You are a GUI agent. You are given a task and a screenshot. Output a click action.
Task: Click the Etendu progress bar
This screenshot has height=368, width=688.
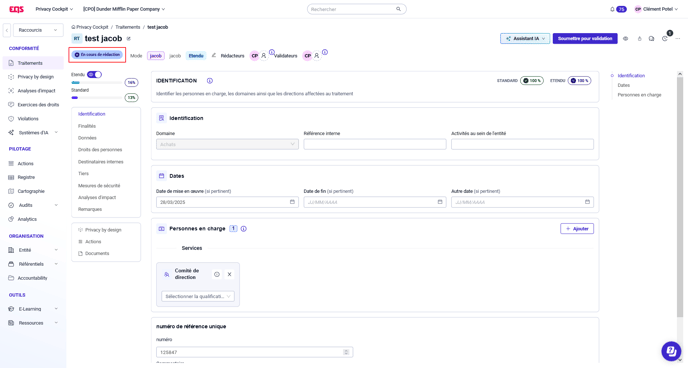tap(97, 82)
